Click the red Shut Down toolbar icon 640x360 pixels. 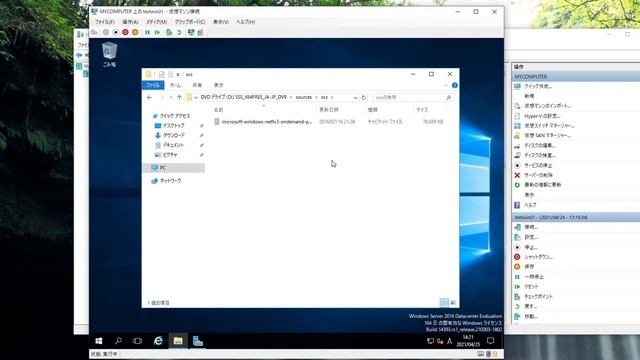[125, 32]
